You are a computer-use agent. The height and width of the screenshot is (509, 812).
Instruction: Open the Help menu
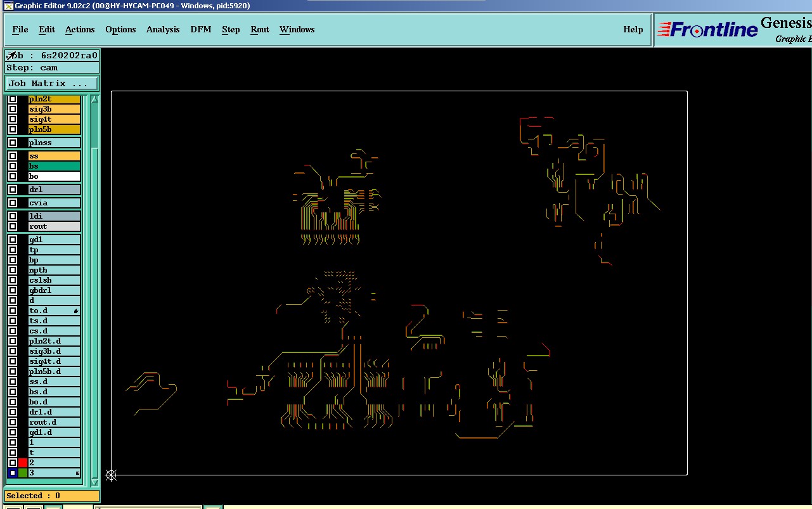coord(633,29)
